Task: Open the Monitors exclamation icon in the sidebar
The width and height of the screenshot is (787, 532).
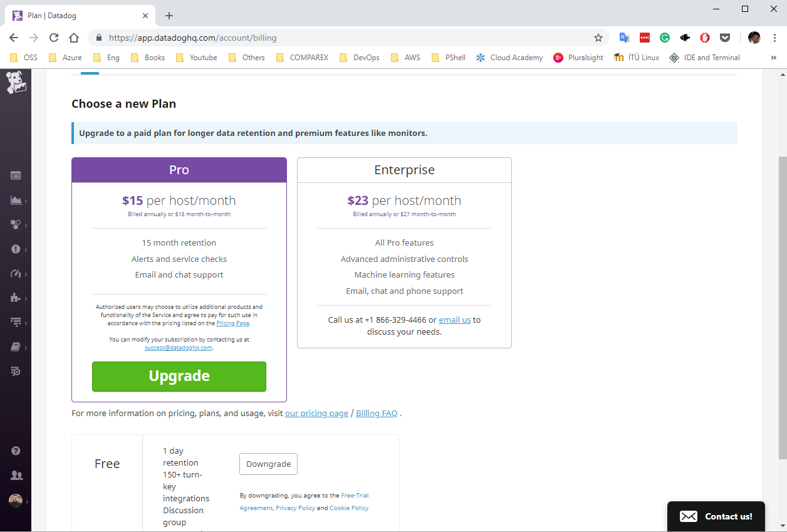Action: [16, 249]
